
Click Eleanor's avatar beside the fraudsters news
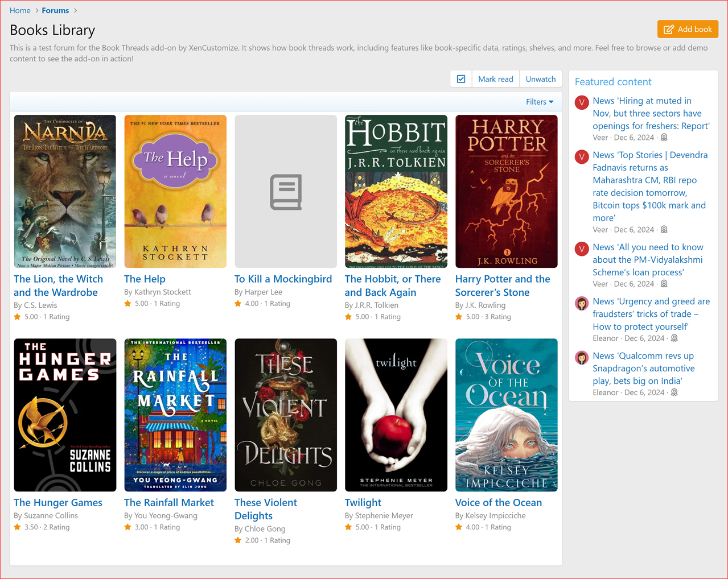(581, 303)
